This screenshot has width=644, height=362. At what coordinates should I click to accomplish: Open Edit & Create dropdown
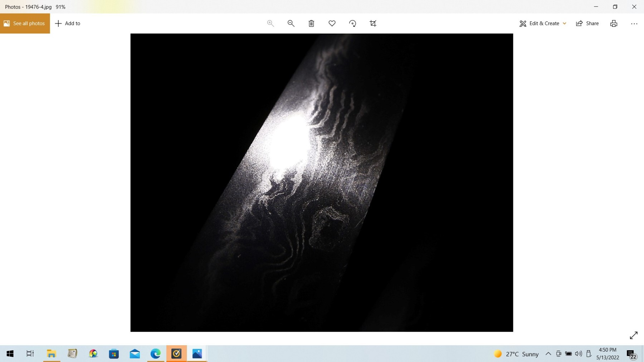pos(543,23)
